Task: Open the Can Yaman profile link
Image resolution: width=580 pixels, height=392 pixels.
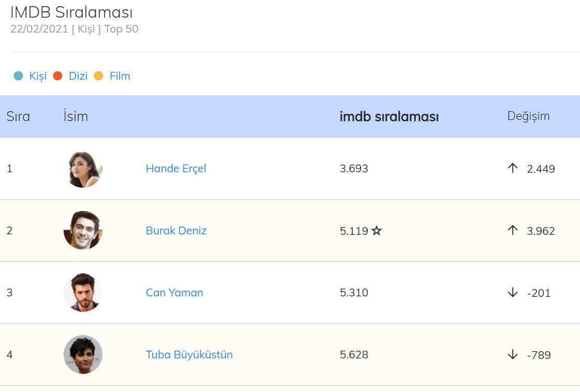Action: [174, 293]
